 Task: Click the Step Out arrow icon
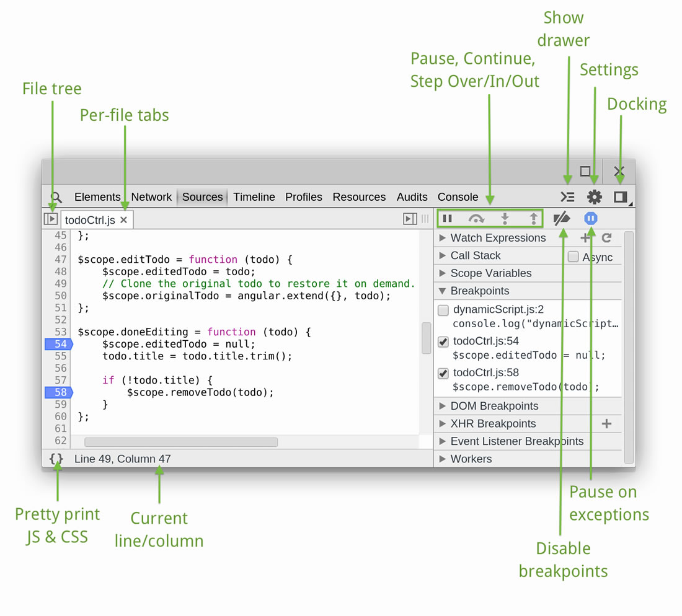pos(533,218)
